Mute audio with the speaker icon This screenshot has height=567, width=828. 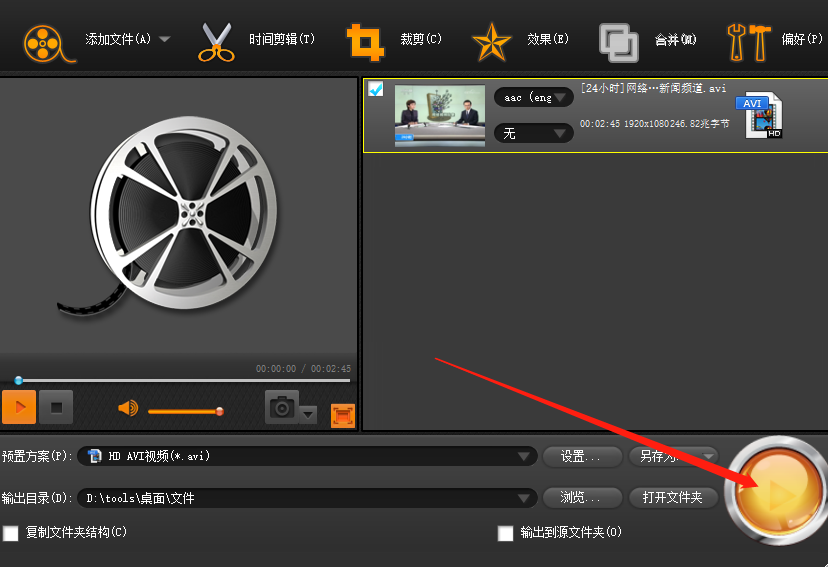coord(128,408)
